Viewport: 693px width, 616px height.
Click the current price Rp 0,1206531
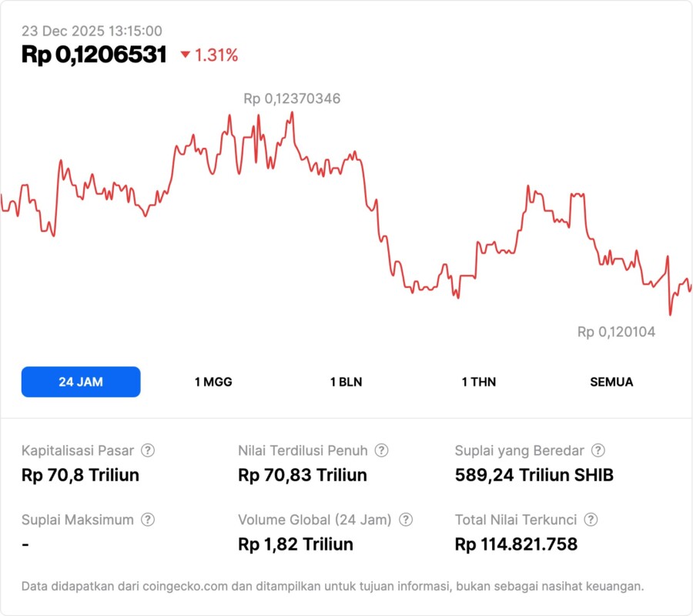[x=94, y=55]
